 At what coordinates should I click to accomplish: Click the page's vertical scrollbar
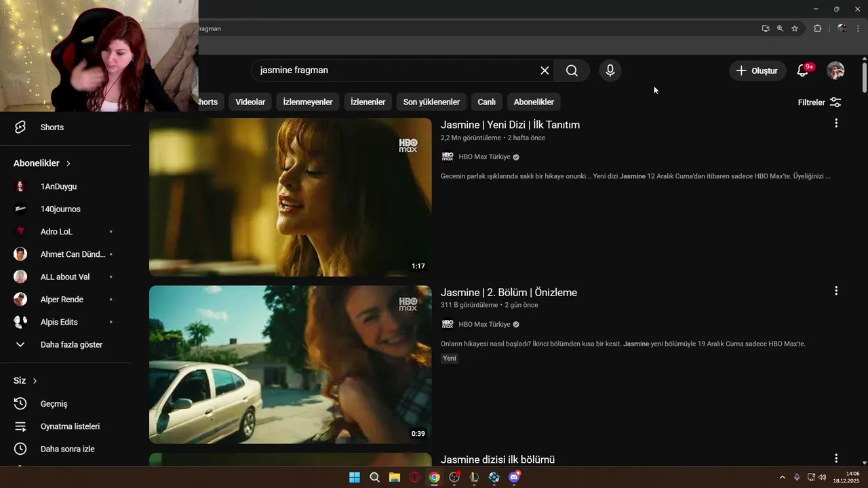coord(864,76)
